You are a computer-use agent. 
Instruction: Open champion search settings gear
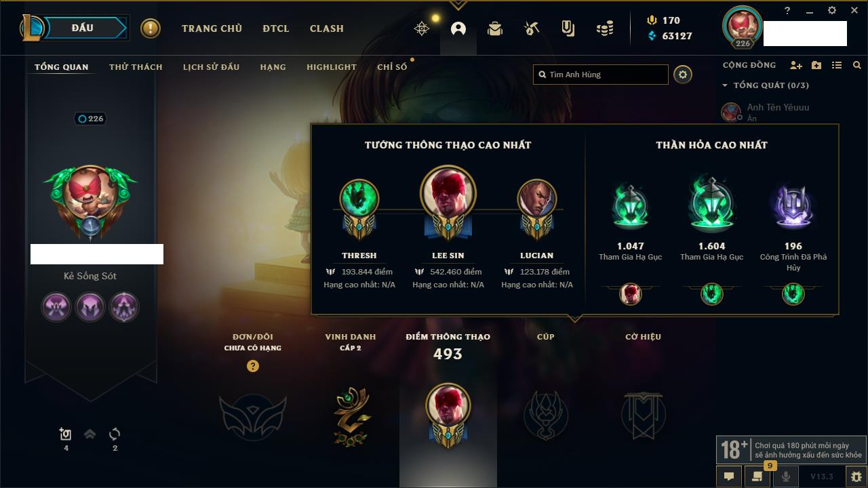click(683, 75)
